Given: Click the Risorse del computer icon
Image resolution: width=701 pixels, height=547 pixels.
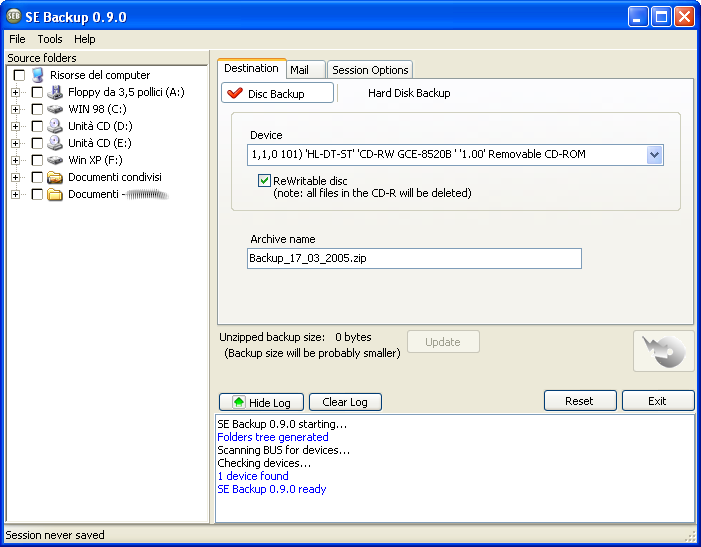Looking at the screenshot, I should tap(38, 75).
